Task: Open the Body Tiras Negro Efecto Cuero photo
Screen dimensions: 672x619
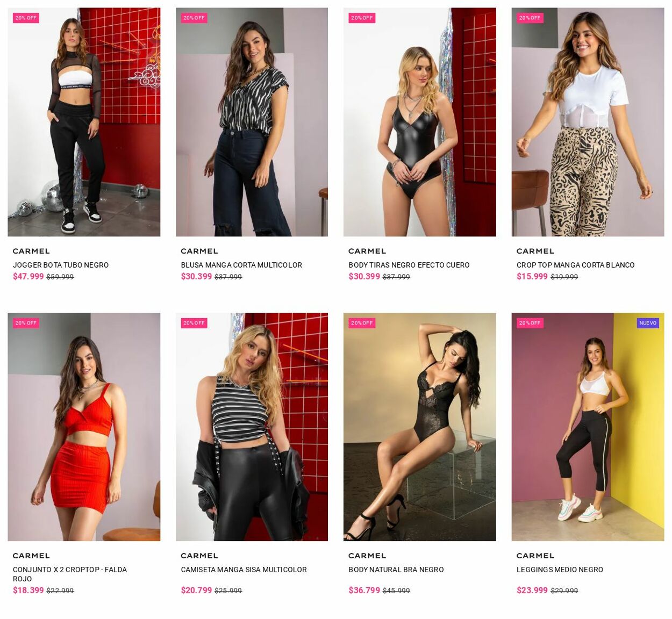Action: point(420,122)
